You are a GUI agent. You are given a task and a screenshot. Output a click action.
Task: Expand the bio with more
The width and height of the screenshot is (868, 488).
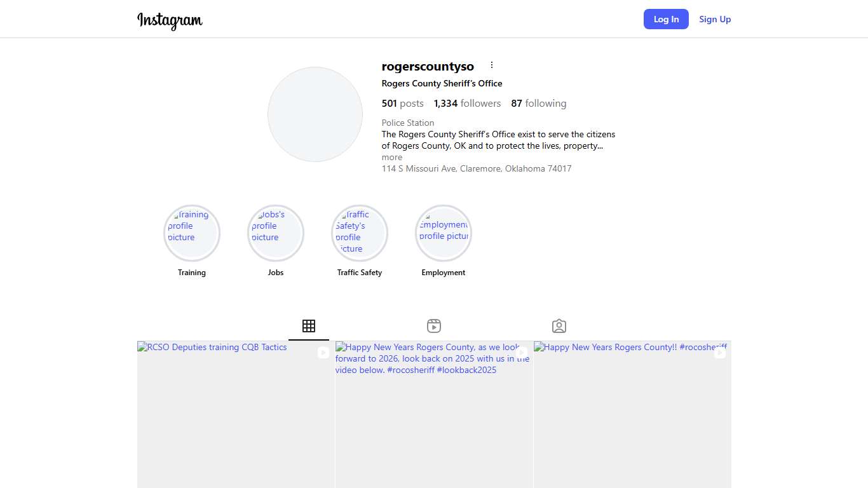point(392,158)
